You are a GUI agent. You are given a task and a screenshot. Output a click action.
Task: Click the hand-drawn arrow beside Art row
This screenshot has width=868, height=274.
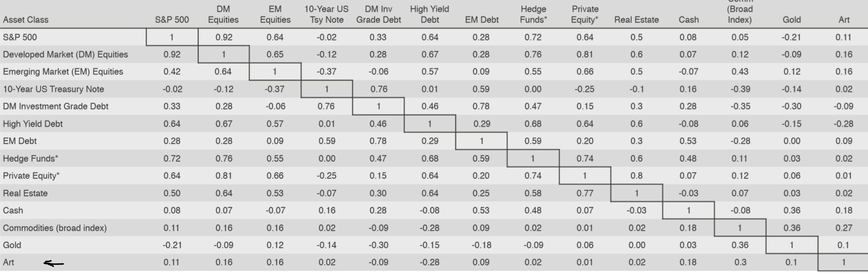pos(54,263)
